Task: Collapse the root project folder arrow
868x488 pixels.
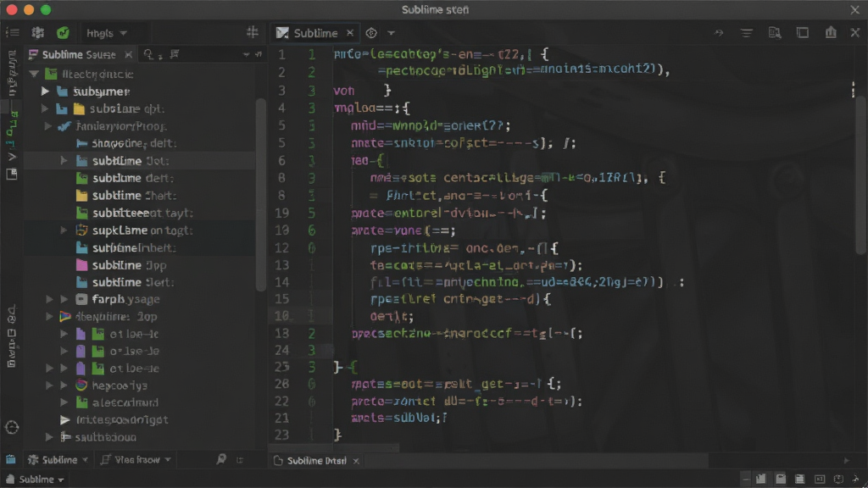Action: tap(34, 74)
